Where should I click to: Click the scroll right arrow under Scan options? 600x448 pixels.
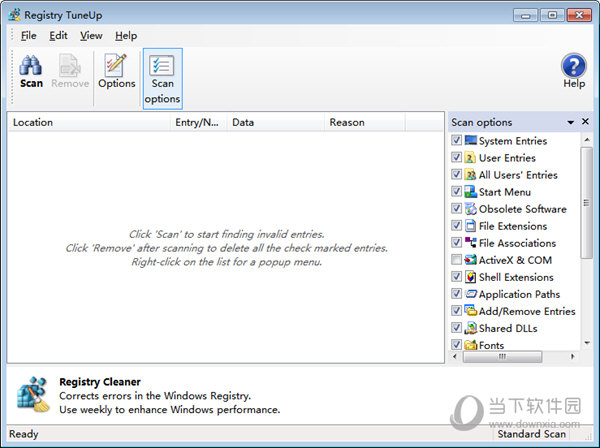(x=572, y=357)
